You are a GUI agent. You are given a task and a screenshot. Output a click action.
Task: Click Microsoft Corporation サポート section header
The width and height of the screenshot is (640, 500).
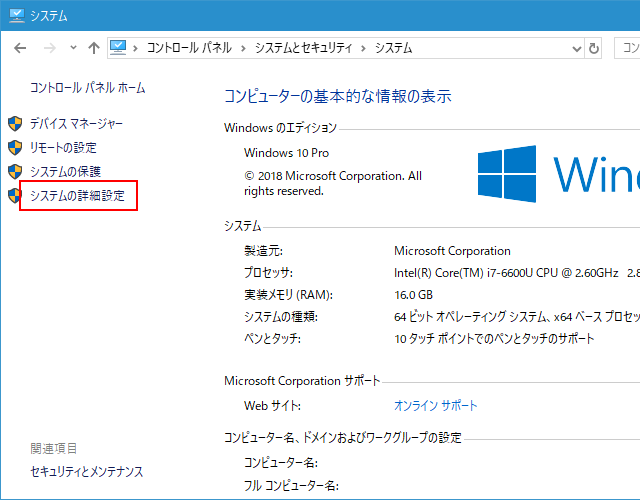pyautogui.click(x=302, y=381)
